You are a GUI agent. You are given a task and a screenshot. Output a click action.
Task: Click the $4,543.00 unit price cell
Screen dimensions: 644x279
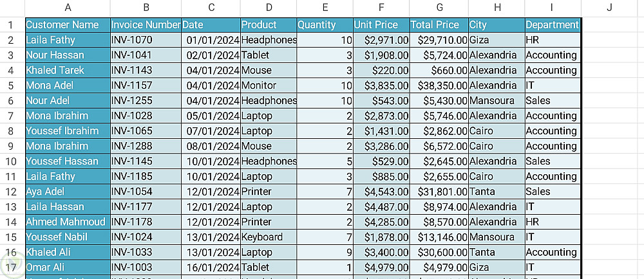(x=381, y=192)
